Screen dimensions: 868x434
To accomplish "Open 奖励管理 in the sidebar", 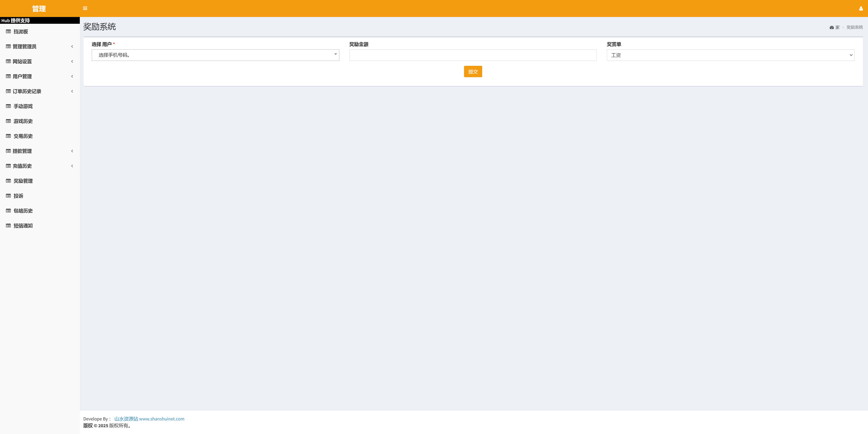I will 23,181.
